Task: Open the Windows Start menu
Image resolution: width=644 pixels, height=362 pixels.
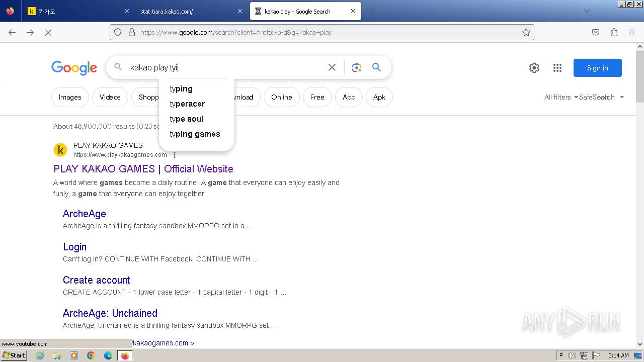Action: pyautogui.click(x=14, y=355)
